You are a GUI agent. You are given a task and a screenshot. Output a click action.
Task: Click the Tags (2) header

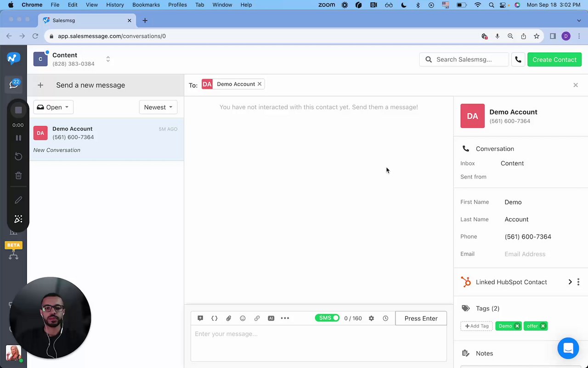tap(487, 308)
